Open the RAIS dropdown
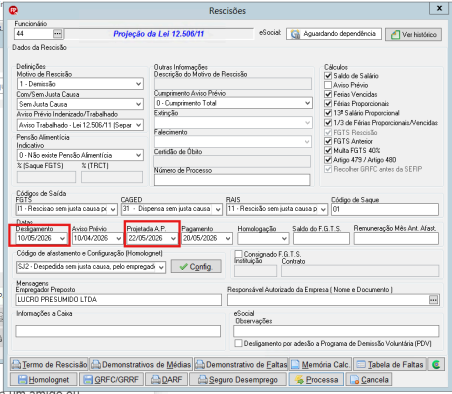The height and width of the screenshot is (394, 452). (x=323, y=209)
